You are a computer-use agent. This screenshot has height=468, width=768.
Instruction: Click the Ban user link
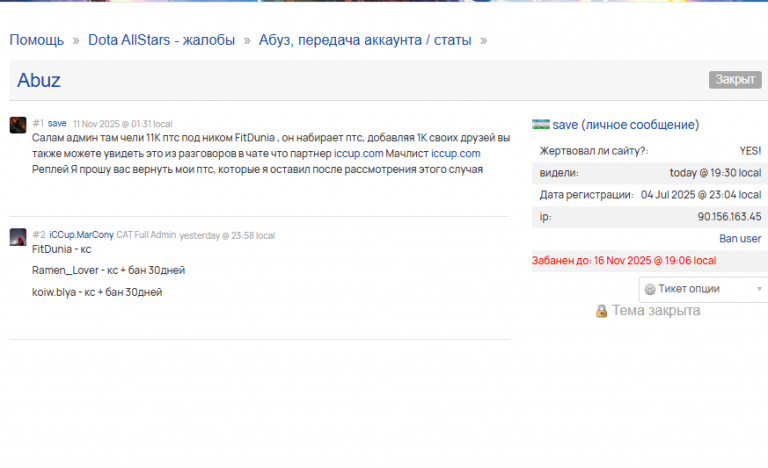click(x=740, y=239)
